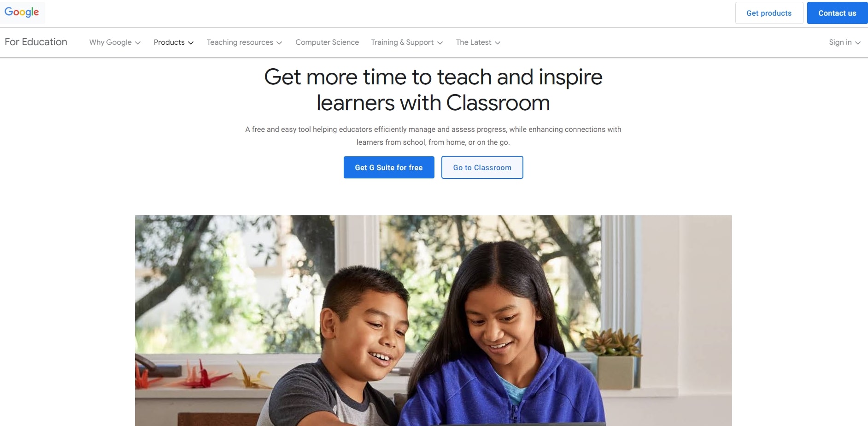The image size is (868, 426).
Task: Open the Sign in dropdown
Action: [845, 42]
